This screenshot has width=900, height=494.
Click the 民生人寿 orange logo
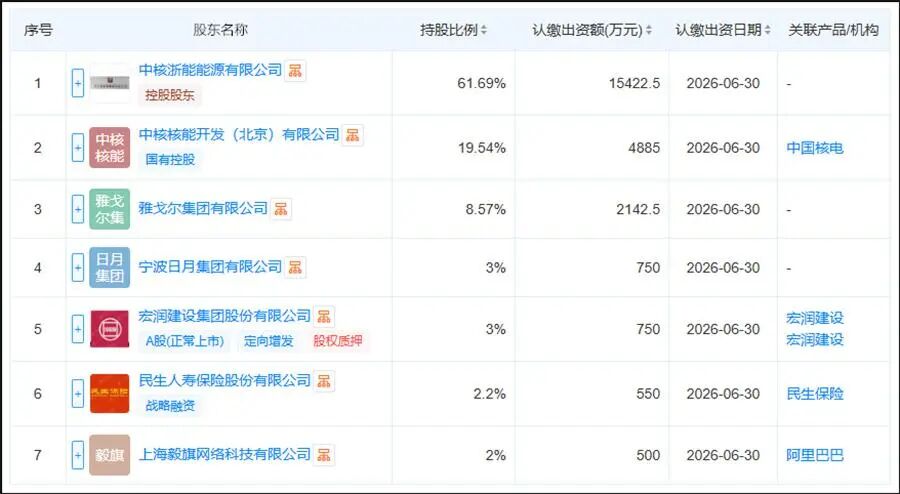[110, 394]
